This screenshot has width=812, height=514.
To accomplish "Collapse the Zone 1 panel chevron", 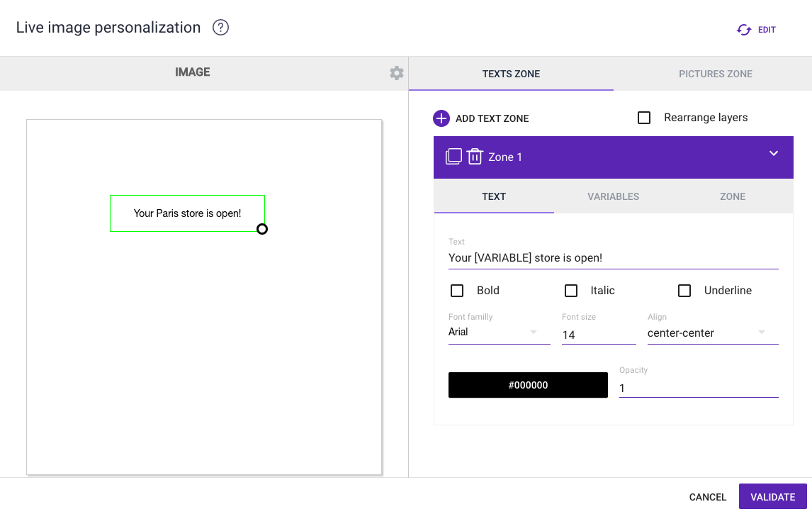I will click(774, 154).
